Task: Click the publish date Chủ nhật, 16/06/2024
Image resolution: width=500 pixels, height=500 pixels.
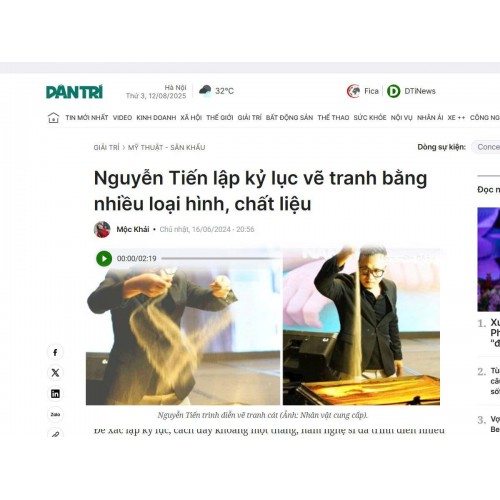Action: tap(207, 229)
